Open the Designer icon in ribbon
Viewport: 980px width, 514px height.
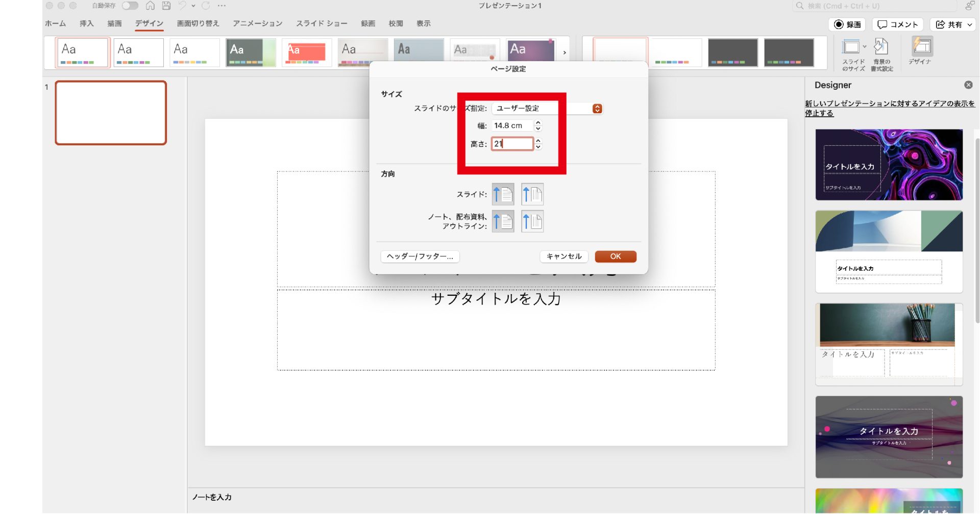point(921,47)
